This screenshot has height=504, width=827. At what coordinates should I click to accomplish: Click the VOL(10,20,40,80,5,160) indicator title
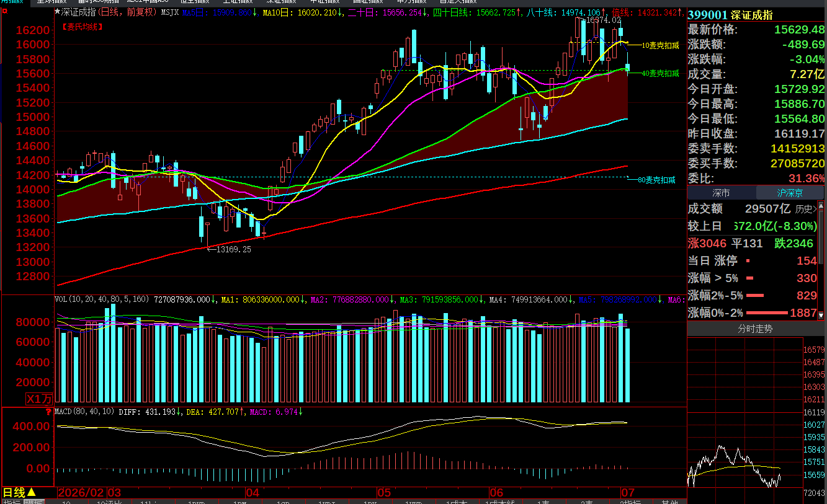(x=102, y=299)
